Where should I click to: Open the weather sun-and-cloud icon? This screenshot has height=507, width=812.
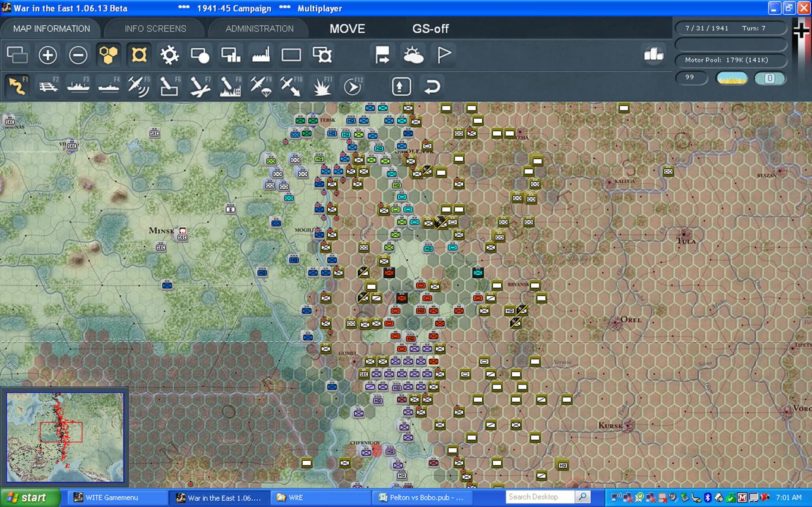[x=414, y=56]
